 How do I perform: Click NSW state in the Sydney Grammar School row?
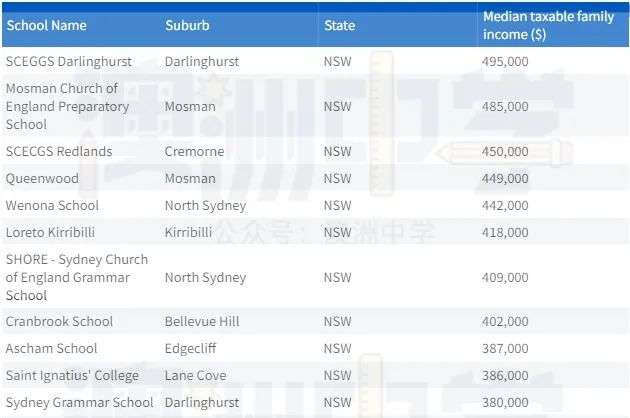(x=338, y=402)
